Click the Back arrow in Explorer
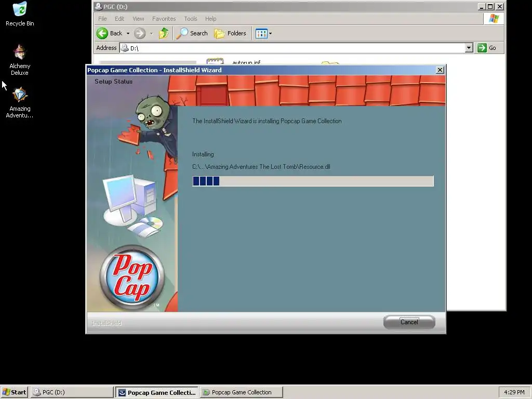 coord(110,33)
